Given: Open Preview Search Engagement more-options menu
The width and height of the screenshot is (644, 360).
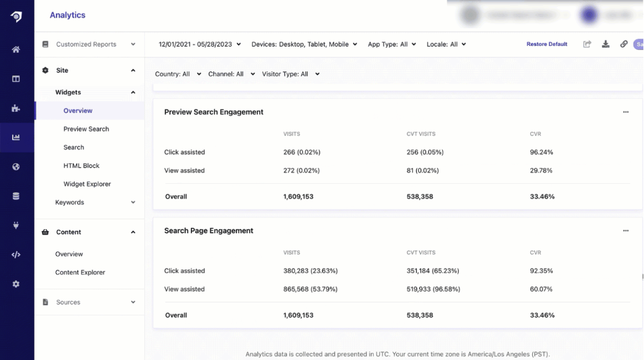Looking at the screenshot, I should coord(625,112).
